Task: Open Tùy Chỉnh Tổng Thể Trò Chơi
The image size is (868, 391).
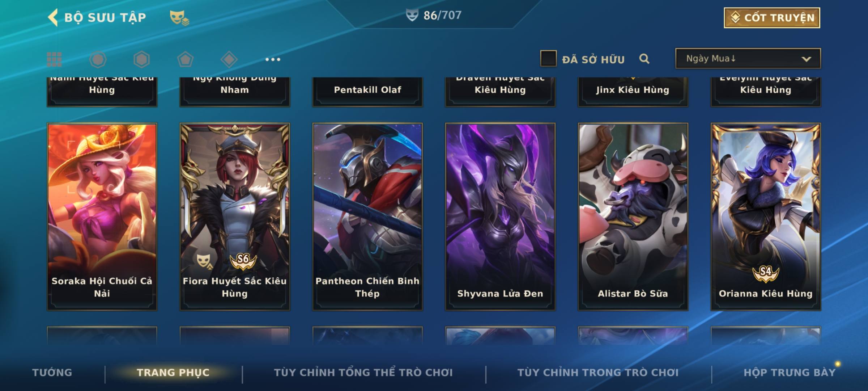Action: click(x=363, y=372)
